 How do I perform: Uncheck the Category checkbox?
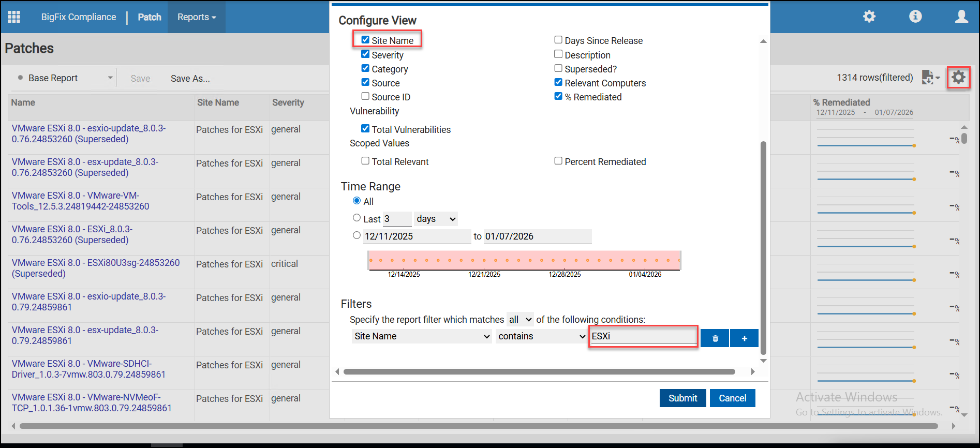[x=365, y=68]
